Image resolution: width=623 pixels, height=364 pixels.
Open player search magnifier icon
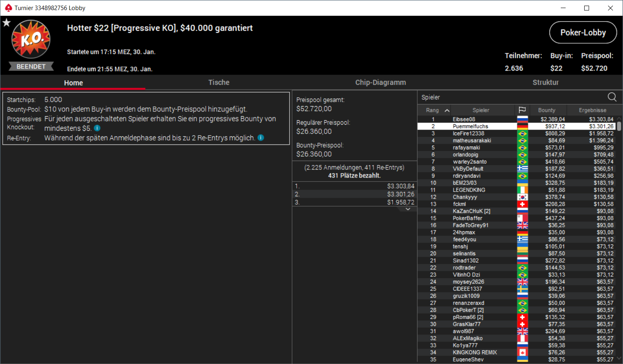click(x=612, y=97)
